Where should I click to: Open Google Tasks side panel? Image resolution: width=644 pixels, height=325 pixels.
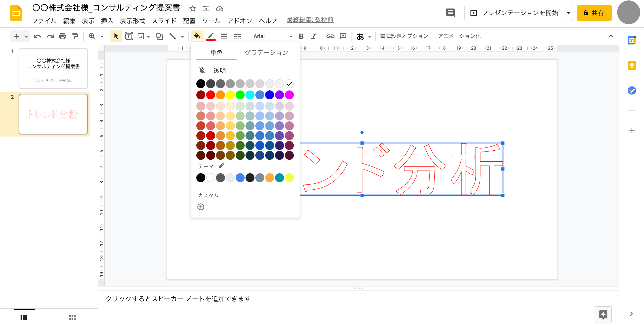[x=632, y=90]
